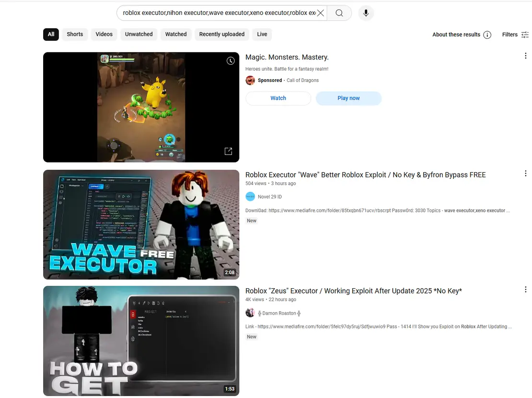Viewport: 532px width, 398px height.
Task: Open Novel 29 ID channel avatar
Action: tap(250, 197)
